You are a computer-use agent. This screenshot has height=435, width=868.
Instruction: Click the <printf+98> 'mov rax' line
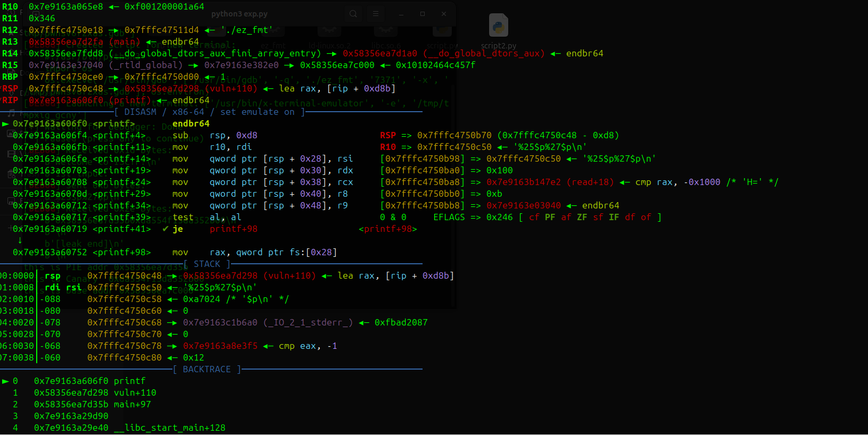click(x=175, y=252)
